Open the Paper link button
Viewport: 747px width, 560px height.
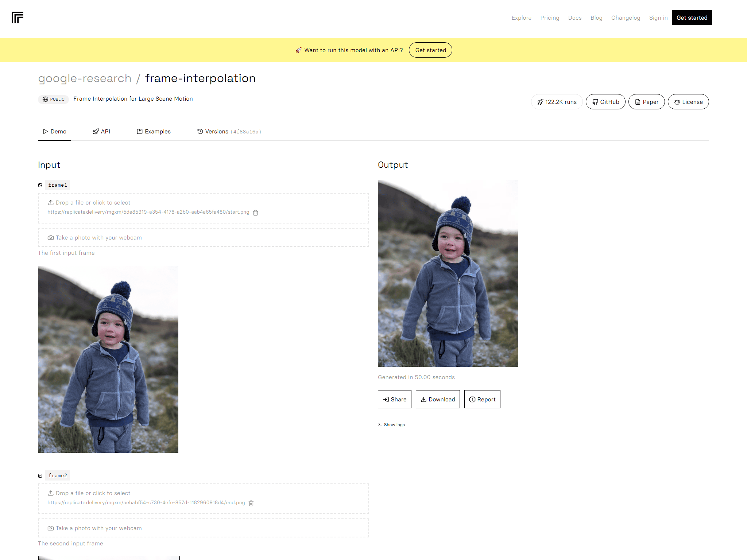(x=646, y=102)
